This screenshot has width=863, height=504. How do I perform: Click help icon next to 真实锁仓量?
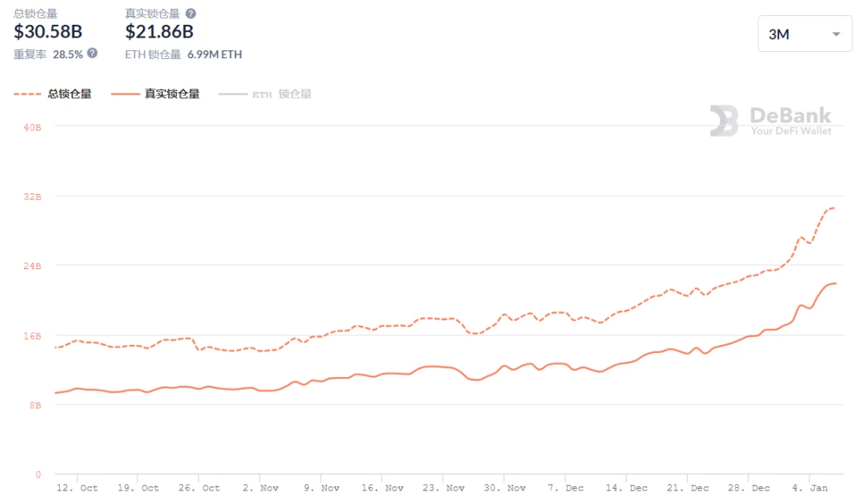tap(190, 14)
